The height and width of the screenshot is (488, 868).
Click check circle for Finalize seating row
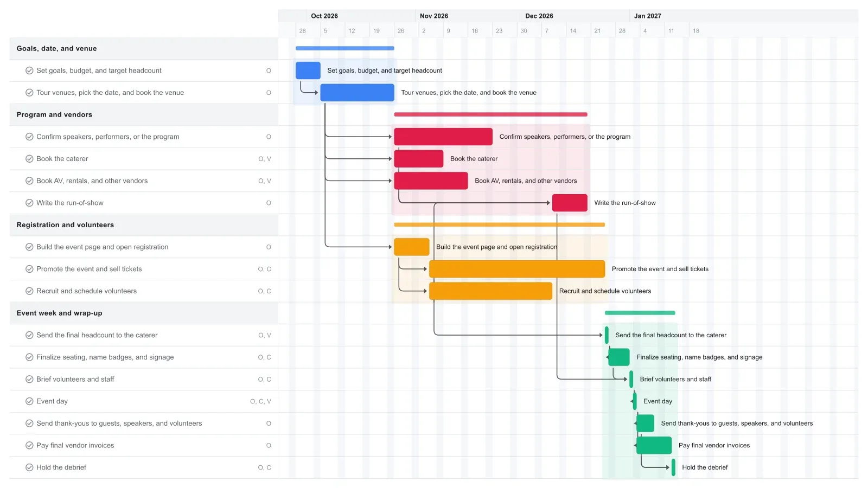29,357
